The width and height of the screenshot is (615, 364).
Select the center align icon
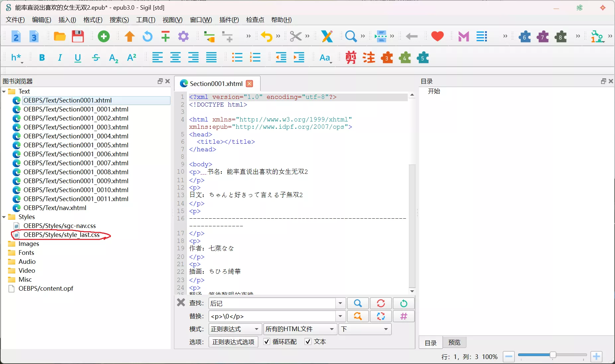coord(175,58)
